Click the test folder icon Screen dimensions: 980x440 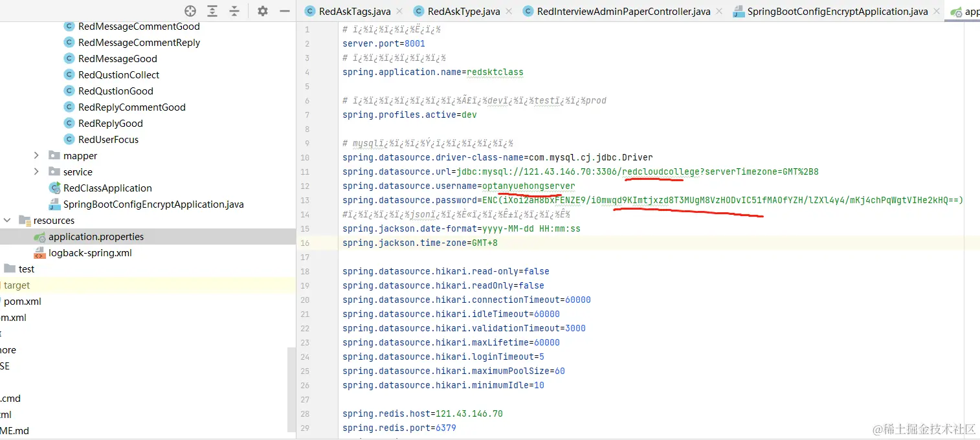click(x=10, y=269)
